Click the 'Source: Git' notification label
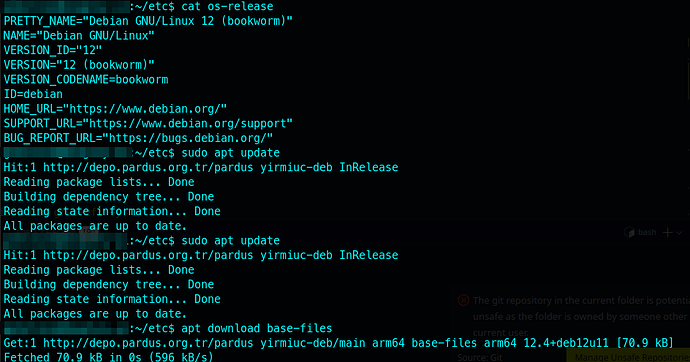The width and height of the screenshot is (690, 362). [480, 358]
